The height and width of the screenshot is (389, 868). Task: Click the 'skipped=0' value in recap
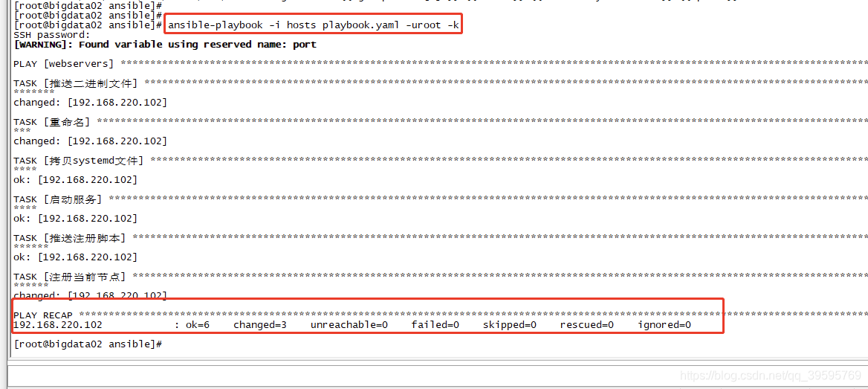click(509, 325)
